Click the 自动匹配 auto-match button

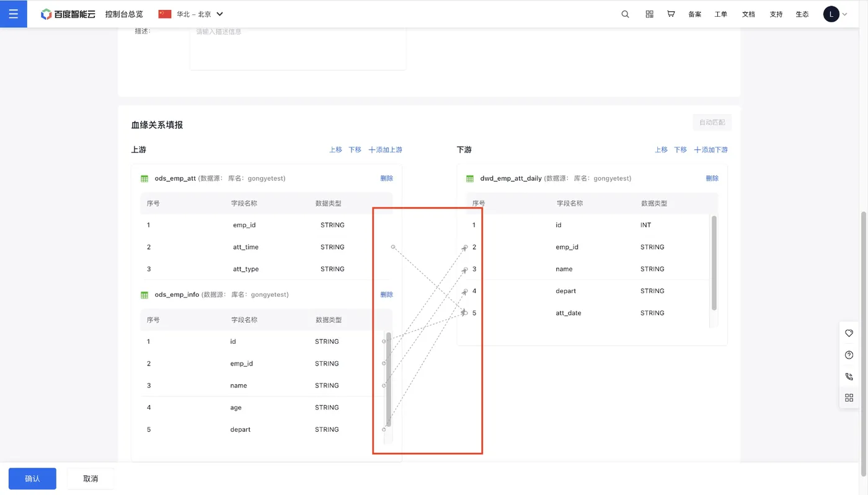click(x=712, y=123)
